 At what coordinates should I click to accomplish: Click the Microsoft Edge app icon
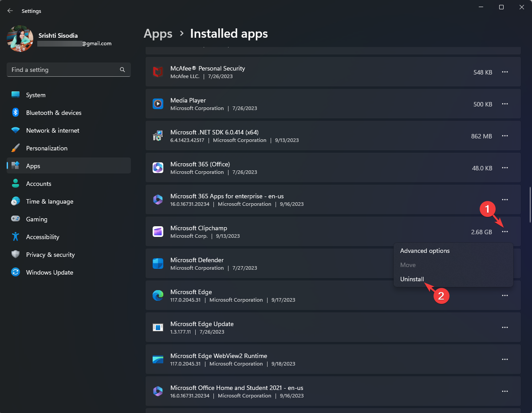pos(158,296)
